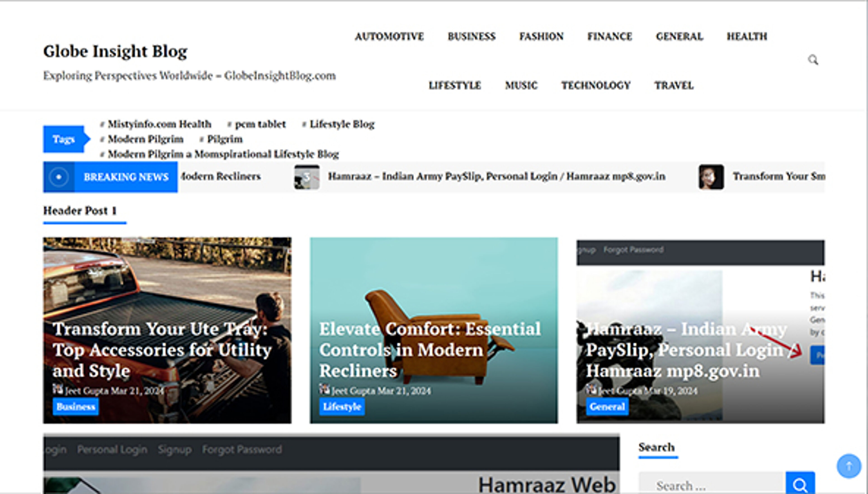Click the back-to-top arrow button
The image size is (868, 494).
click(849, 466)
